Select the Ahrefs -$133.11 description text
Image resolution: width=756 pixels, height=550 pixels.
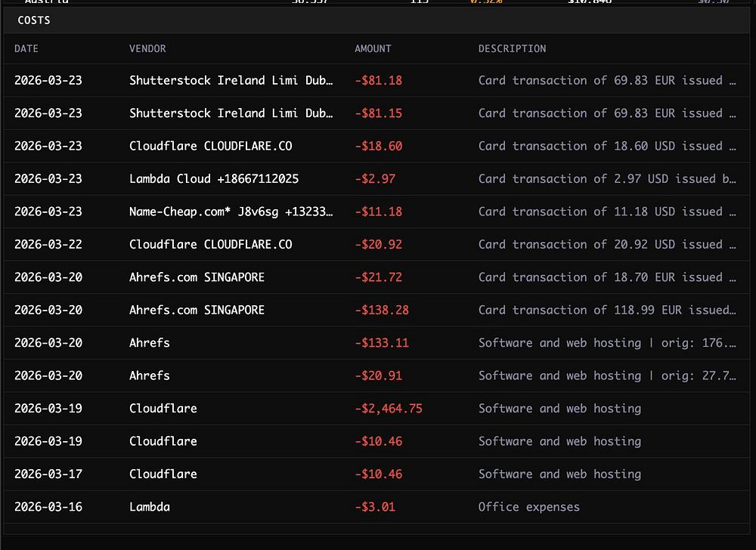click(x=607, y=342)
